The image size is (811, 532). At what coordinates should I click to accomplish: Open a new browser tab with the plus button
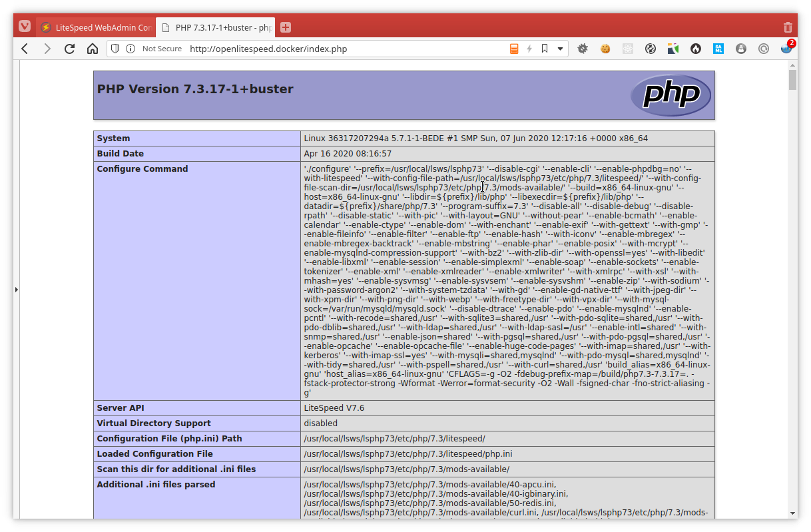285,27
